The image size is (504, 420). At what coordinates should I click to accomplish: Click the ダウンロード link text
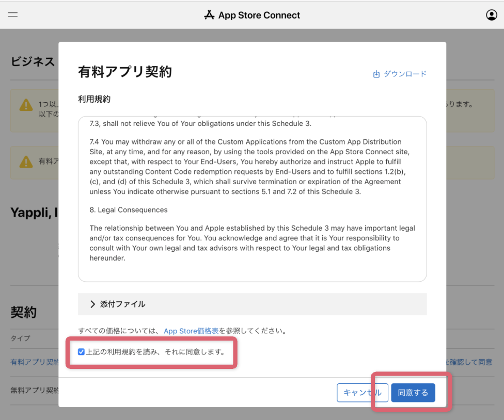[405, 74]
